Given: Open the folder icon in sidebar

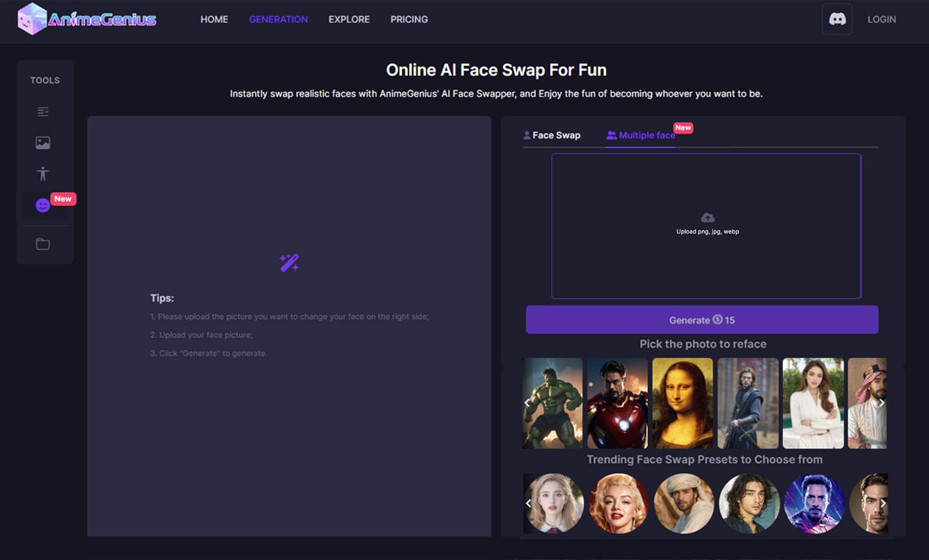Looking at the screenshot, I should (43, 244).
